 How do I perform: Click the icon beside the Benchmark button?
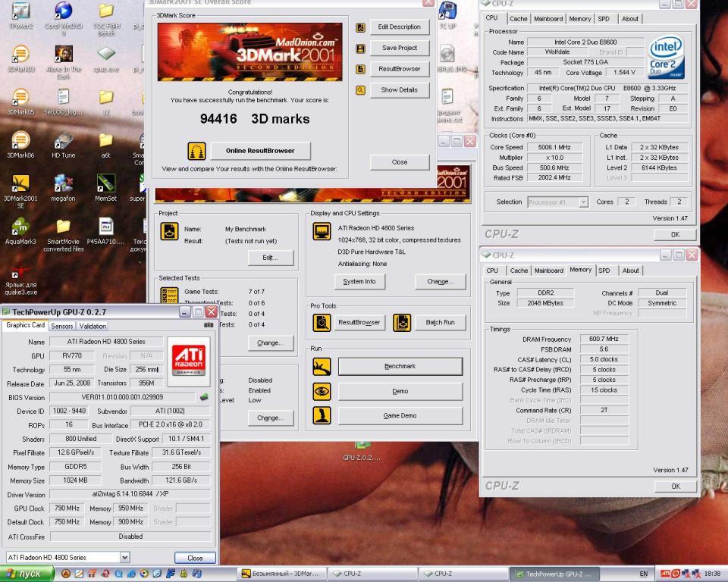pyautogui.click(x=322, y=367)
